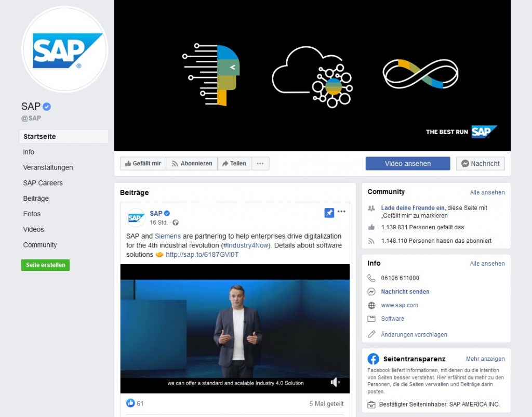Screen dimensions: 532x417
Task: Open the www.sap.com link
Action: (x=400, y=305)
